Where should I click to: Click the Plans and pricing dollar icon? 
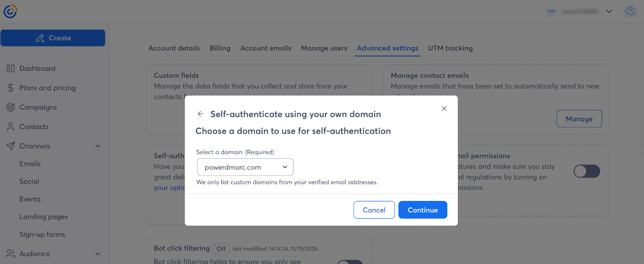(x=10, y=88)
